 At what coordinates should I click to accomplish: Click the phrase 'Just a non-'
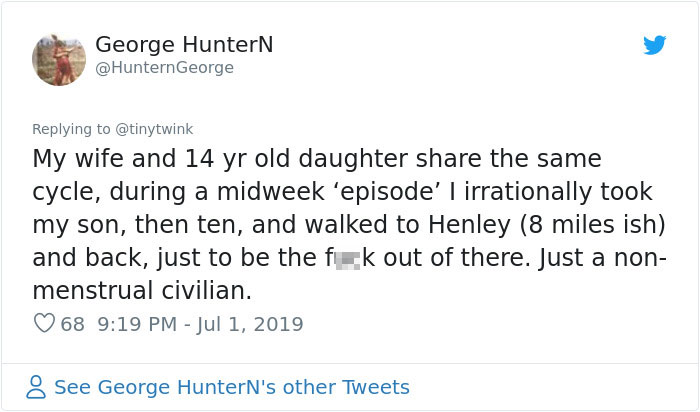pyautogui.click(x=602, y=258)
